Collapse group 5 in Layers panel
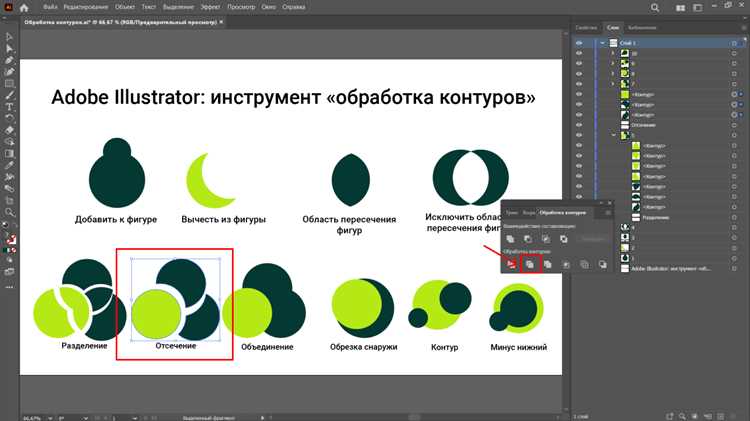The width and height of the screenshot is (750, 421). tap(614, 135)
